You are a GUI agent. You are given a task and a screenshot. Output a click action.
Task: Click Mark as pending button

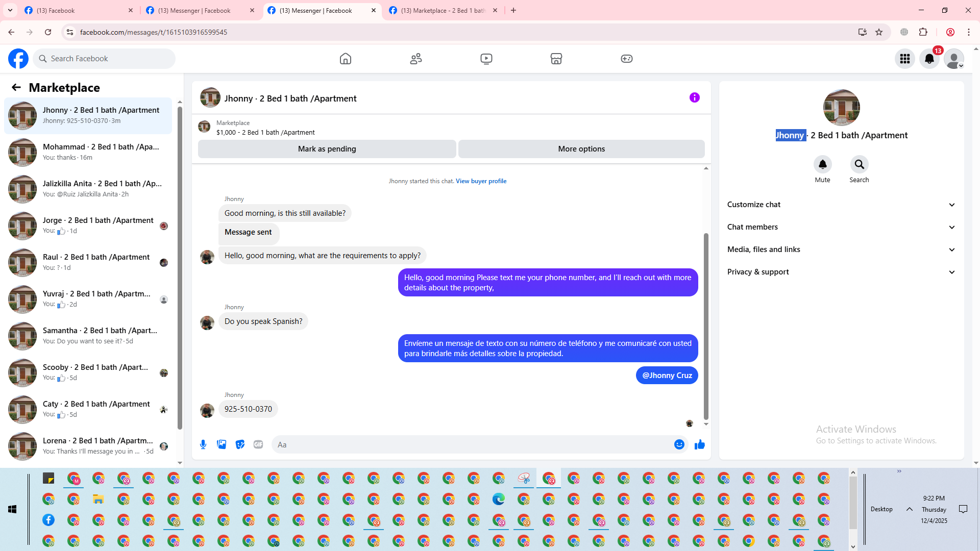pyautogui.click(x=327, y=149)
